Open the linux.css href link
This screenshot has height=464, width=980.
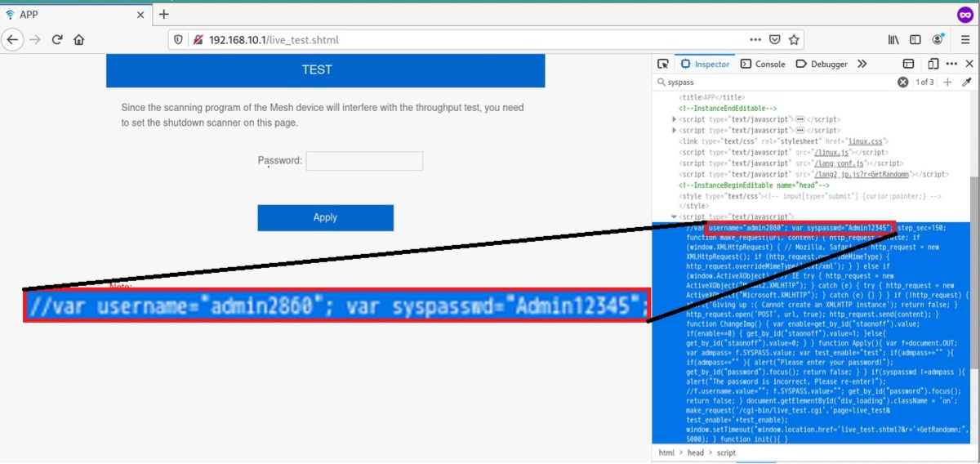[866, 141]
